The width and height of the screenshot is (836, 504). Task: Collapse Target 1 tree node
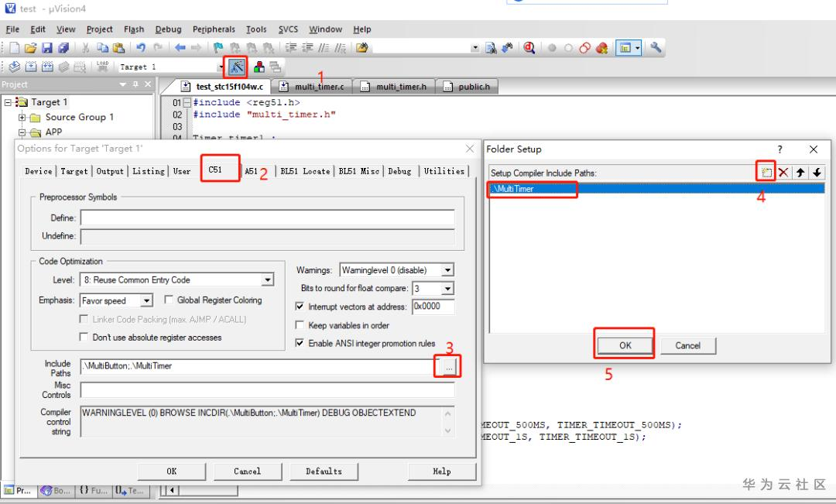click(x=8, y=102)
